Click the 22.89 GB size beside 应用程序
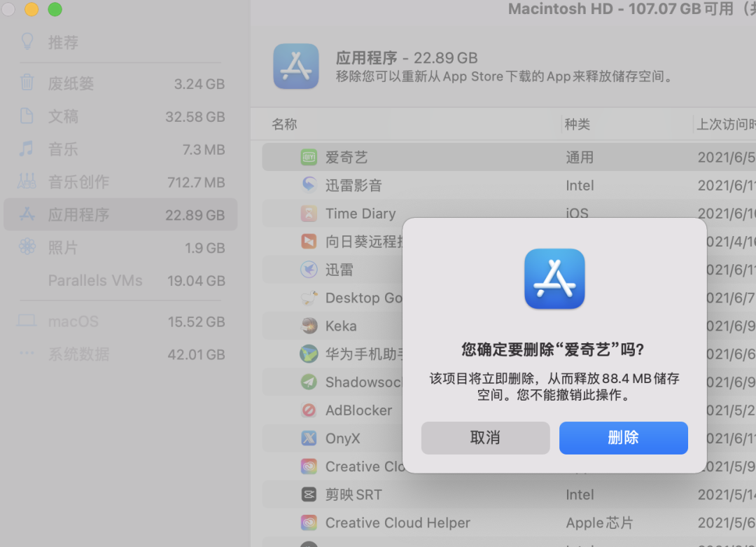The height and width of the screenshot is (547, 756). tap(195, 214)
